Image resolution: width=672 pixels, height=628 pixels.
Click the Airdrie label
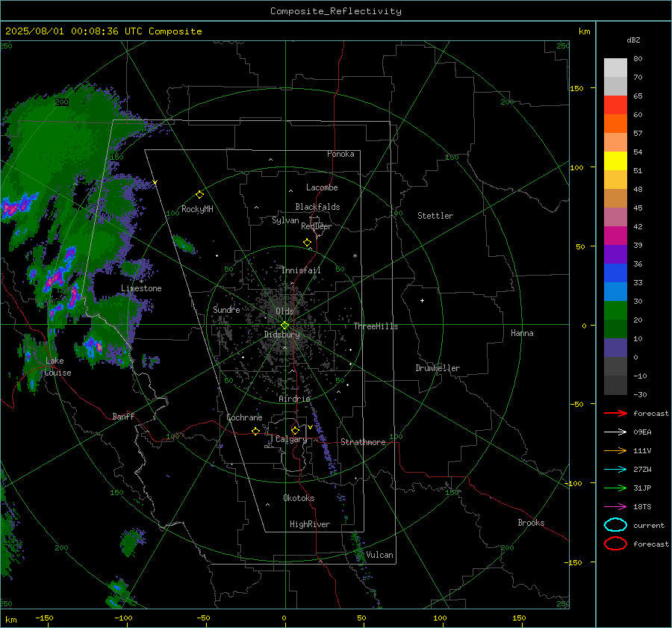click(294, 399)
